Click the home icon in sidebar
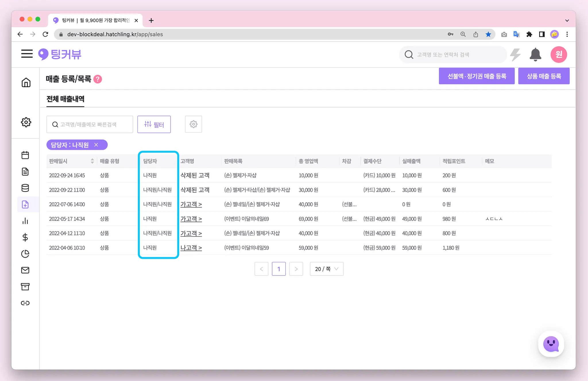The height and width of the screenshot is (381, 588). click(26, 83)
